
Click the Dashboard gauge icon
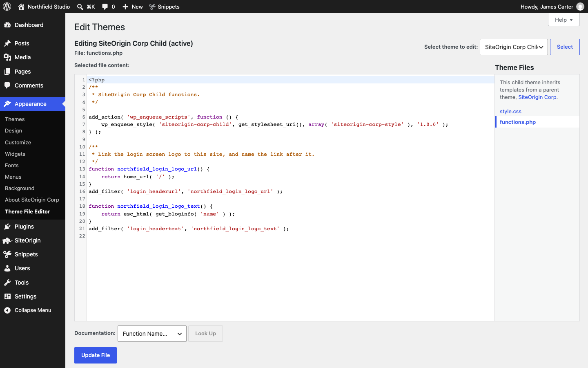[7, 25]
